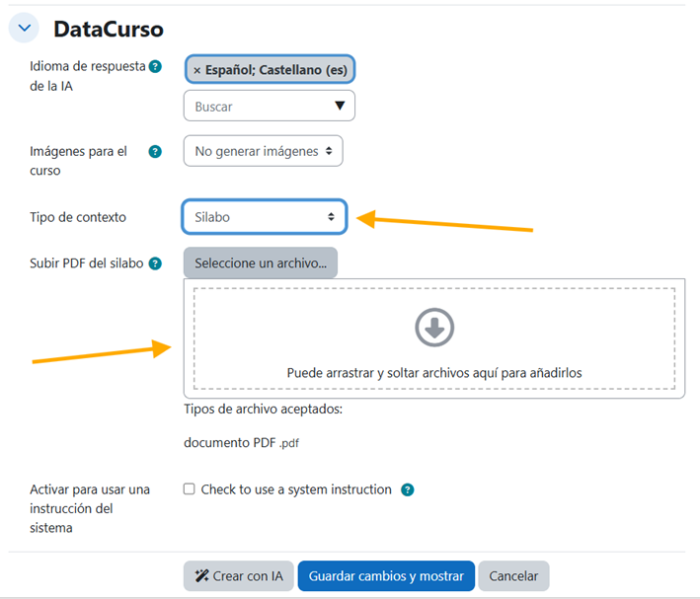The height and width of the screenshot is (599, 700).
Task: Click the DataCurso section heading
Action: tap(109, 30)
